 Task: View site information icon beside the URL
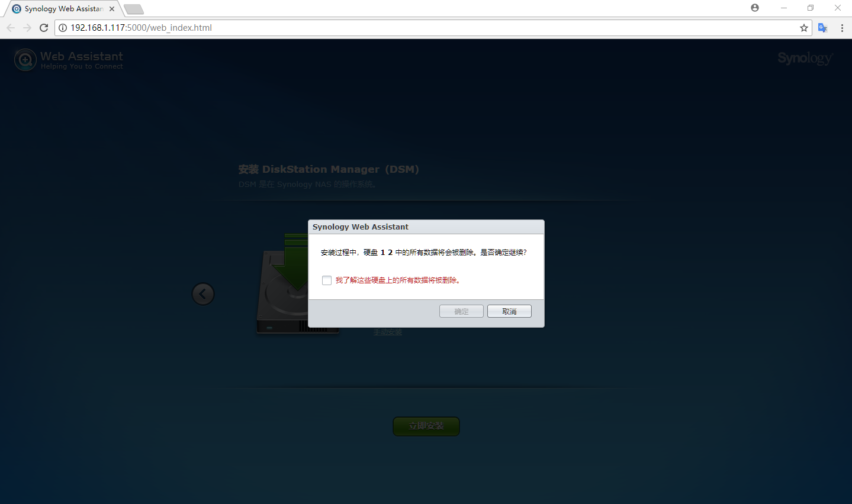point(63,28)
